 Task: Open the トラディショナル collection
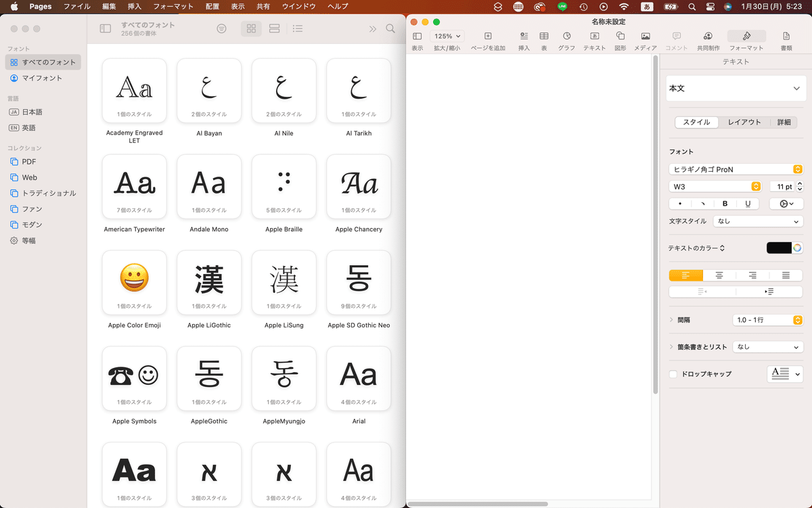point(43,193)
